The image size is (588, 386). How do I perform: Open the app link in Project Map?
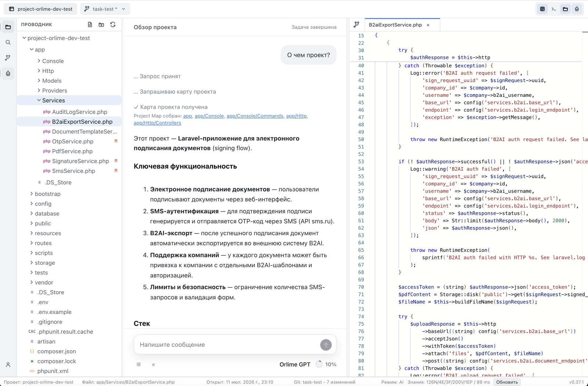point(187,116)
